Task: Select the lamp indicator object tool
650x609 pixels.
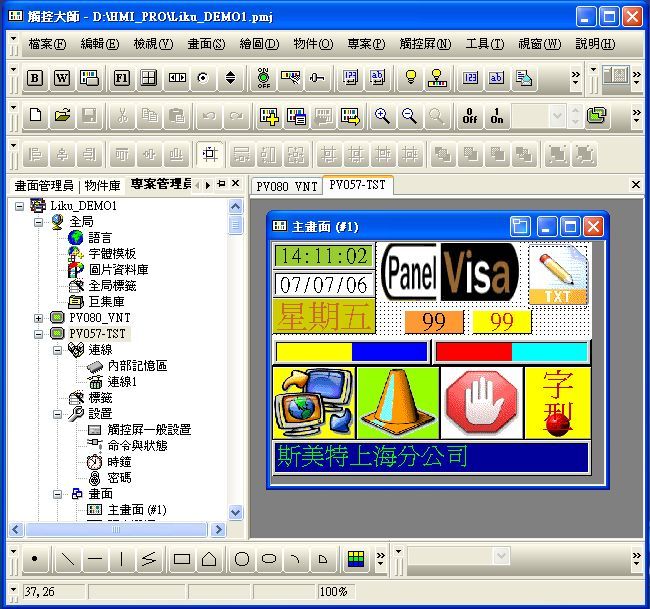Action: pos(409,78)
